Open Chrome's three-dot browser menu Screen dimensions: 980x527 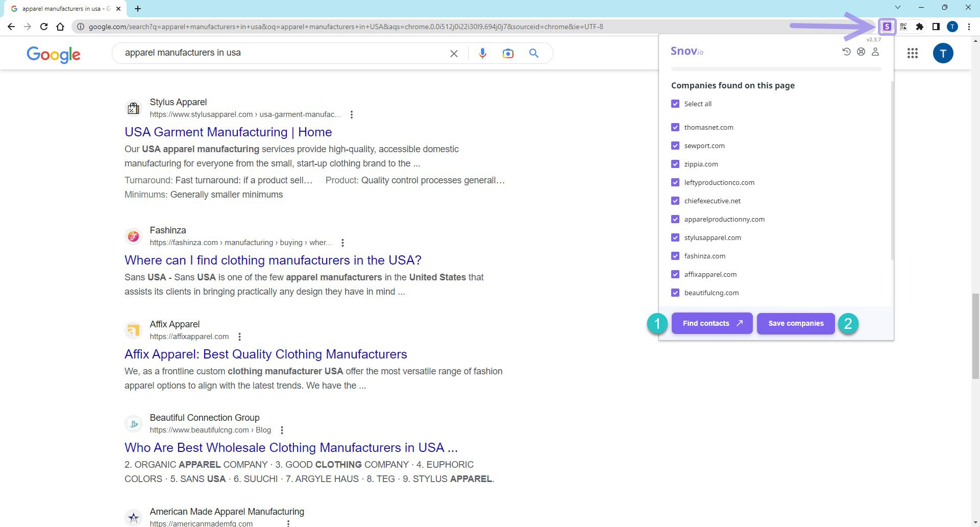pyautogui.click(x=969, y=27)
